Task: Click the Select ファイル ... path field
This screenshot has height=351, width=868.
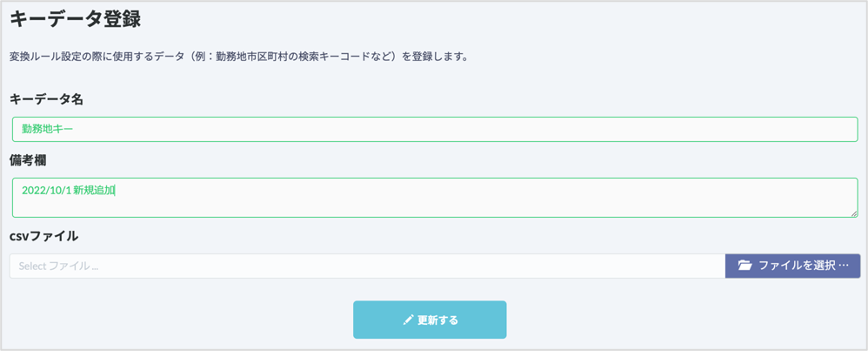Action: click(368, 267)
